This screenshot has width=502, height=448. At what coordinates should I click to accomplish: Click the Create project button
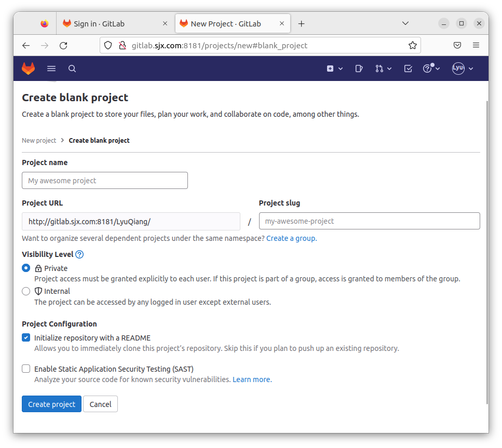pyautogui.click(x=51, y=404)
